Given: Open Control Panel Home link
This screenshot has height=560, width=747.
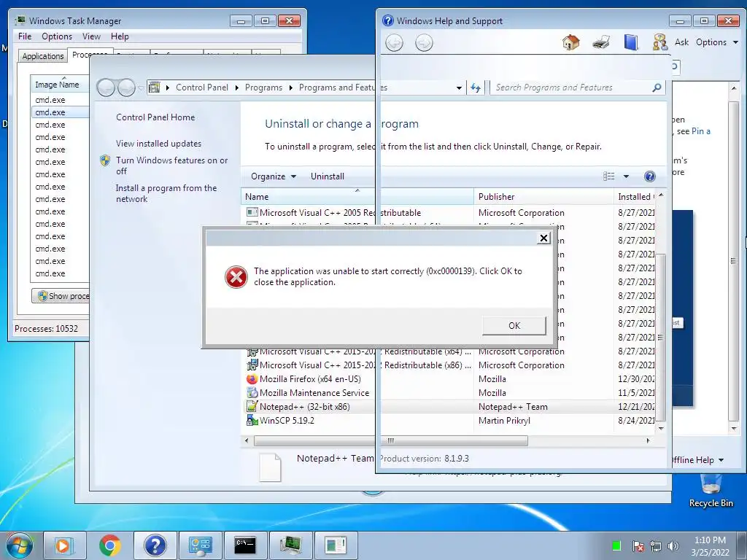Looking at the screenshot, I should (155, 117).
